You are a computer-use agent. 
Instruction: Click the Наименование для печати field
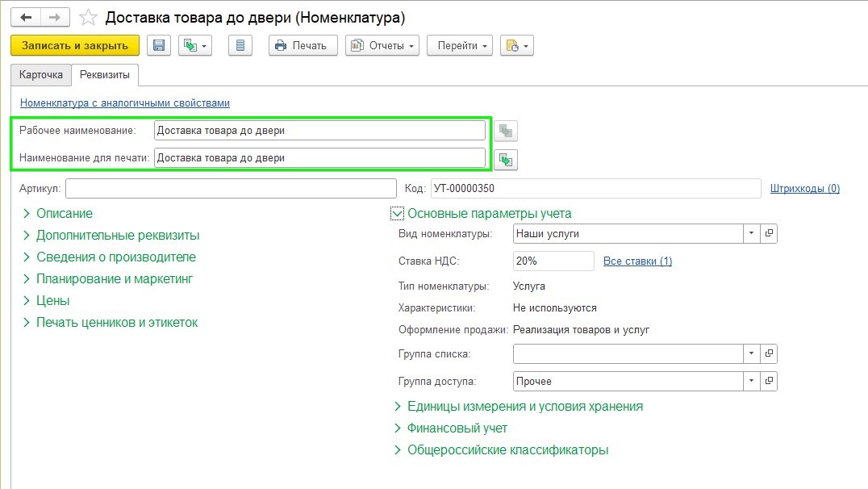pyautogui.click(x=319, y=158)
